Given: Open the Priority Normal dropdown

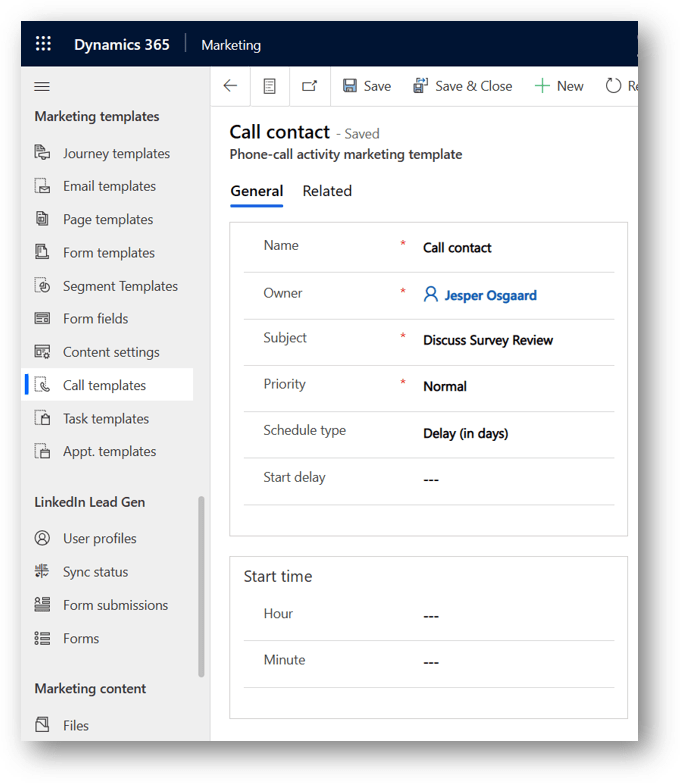Looking at the screenshot, I should click(x=515, y=386).
